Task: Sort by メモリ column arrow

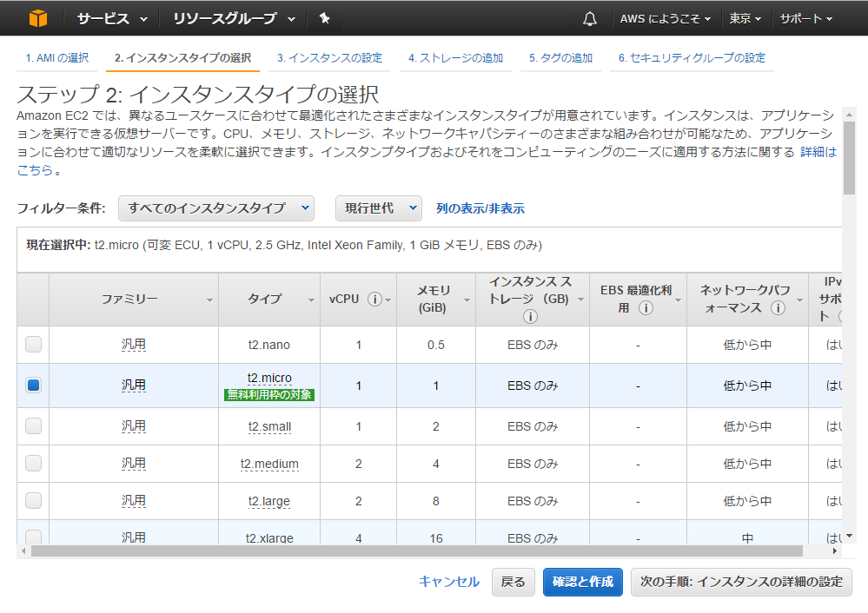Action: [467, 300]
